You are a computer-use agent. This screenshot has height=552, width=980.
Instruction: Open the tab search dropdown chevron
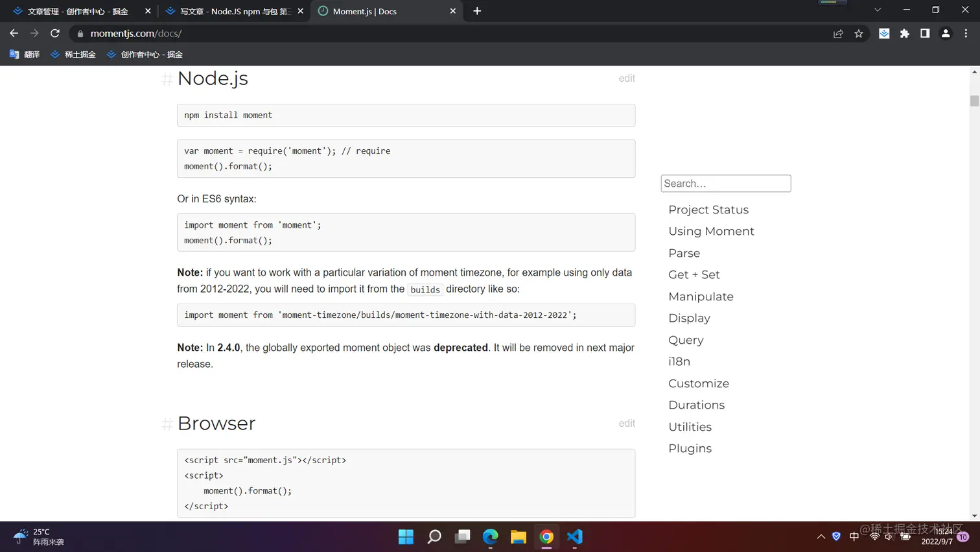click(x=878, y=10)
